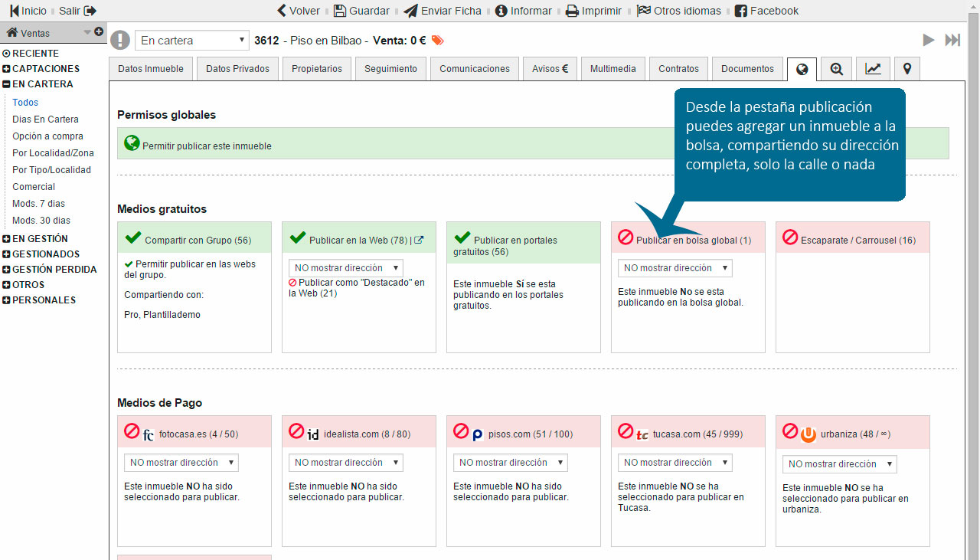Click the exclamation warning icon
Image resolution: width=980 pixels, height=560 pixels.
point(120,40)
